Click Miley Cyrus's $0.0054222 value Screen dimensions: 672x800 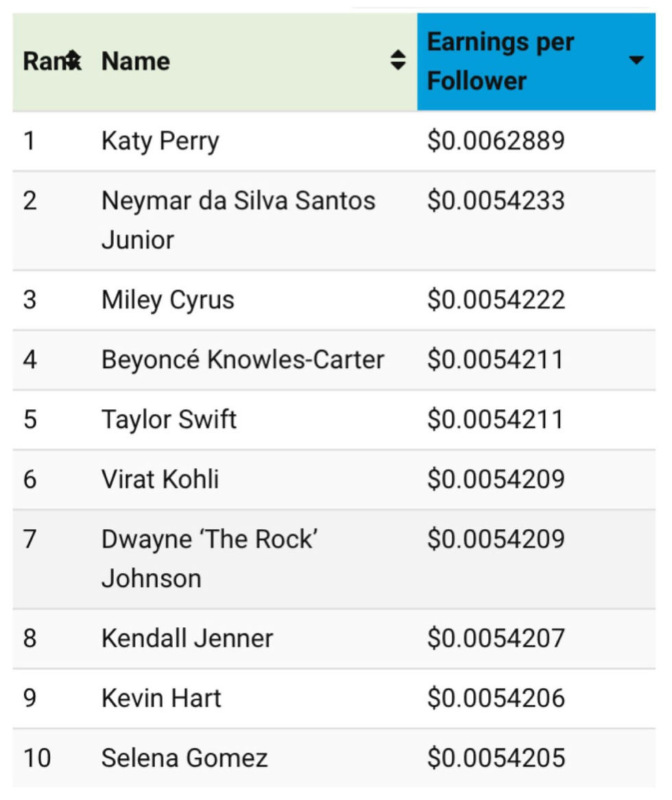pos(496,300)
